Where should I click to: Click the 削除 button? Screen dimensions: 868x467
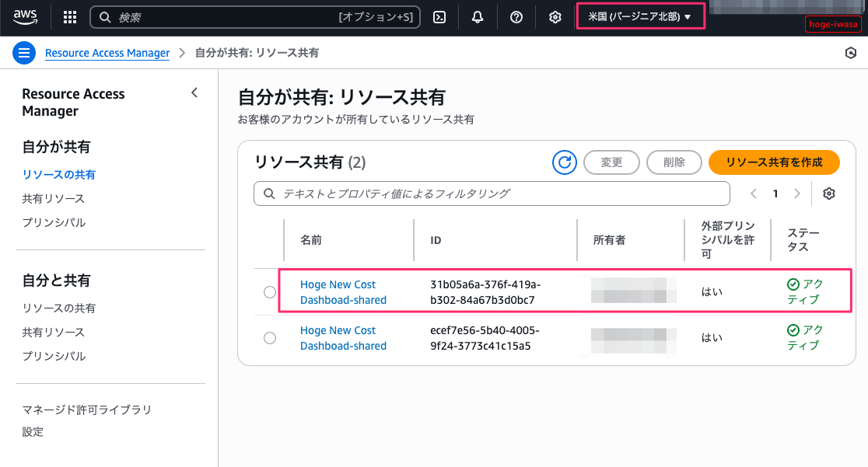pos(674,162)
